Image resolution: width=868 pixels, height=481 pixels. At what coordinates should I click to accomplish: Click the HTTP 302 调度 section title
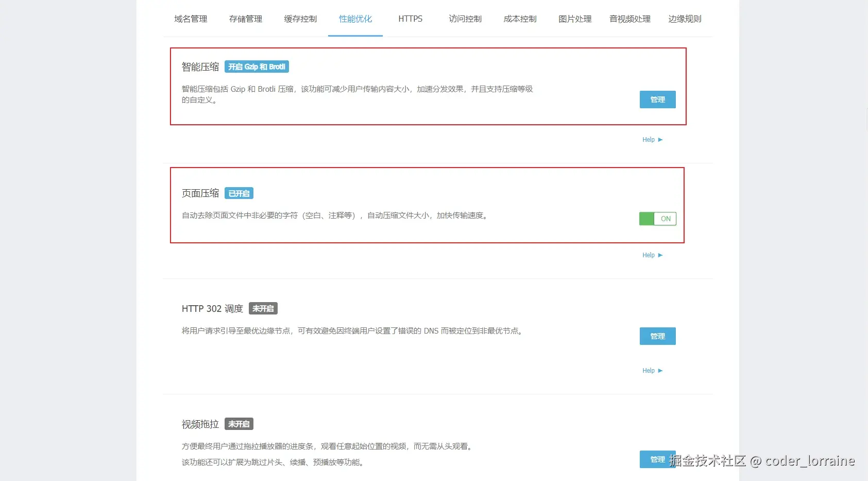click(212, 308)
